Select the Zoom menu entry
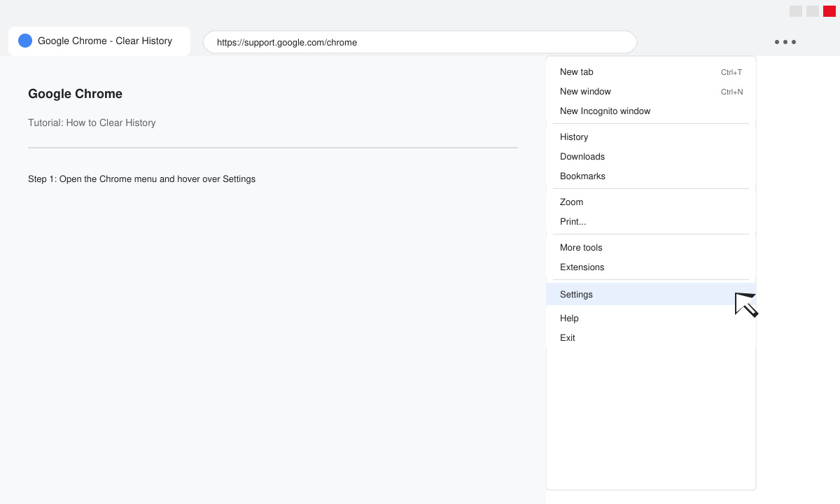This screenshot has width=840, height=504. coord(651,202)
